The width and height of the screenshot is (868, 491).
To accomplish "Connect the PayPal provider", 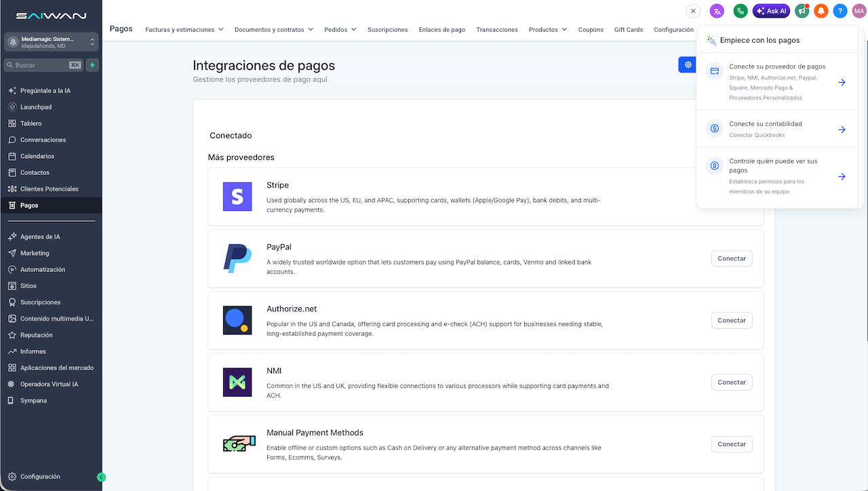I will tap(732, 258).
